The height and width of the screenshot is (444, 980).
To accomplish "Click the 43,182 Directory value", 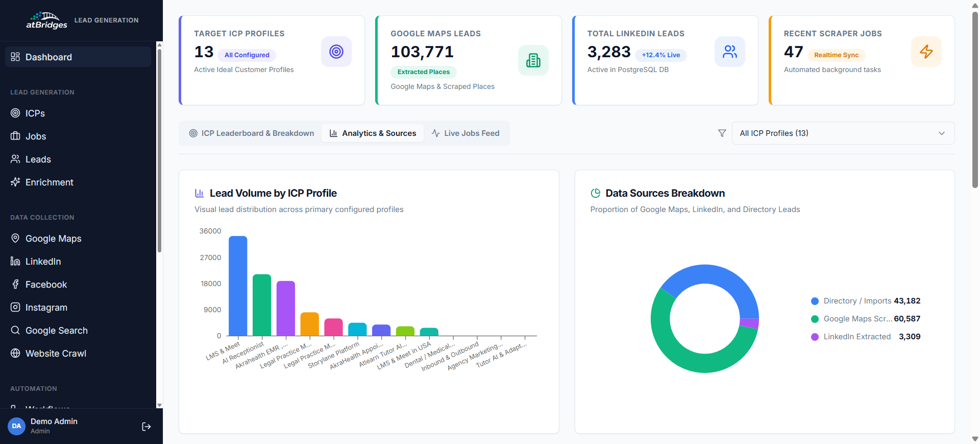I will (907, 301).
